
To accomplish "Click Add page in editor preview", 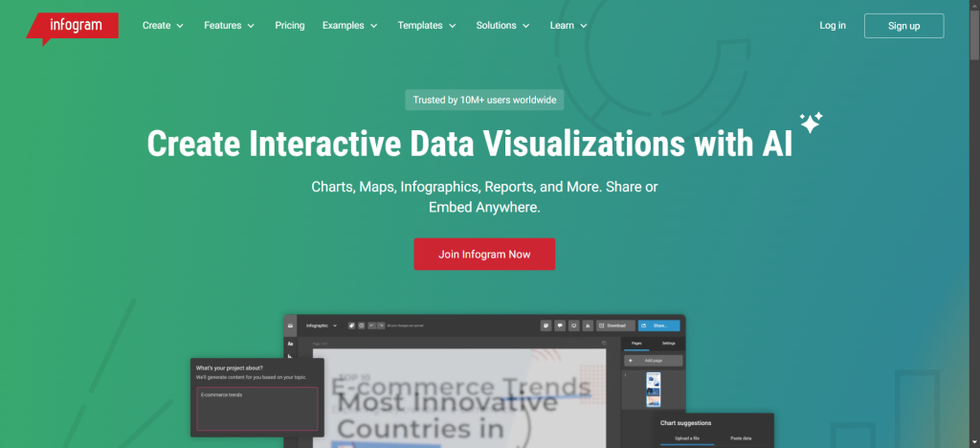I will pos(653,361).
